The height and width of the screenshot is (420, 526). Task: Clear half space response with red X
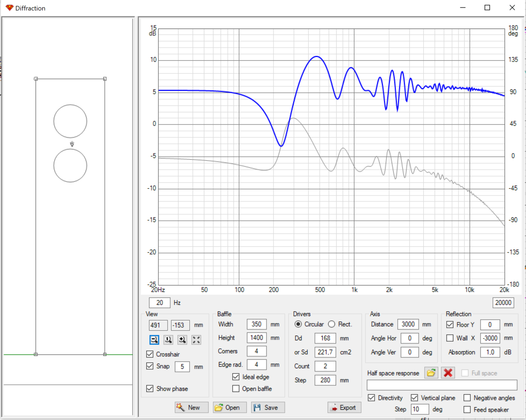(x=448, y=373)
